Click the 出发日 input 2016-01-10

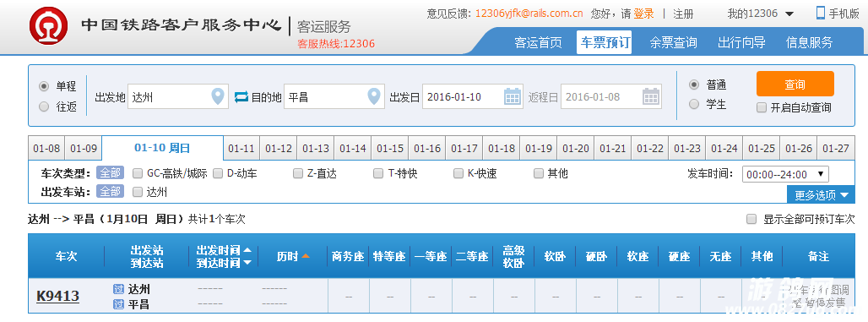tap(473, 97)
